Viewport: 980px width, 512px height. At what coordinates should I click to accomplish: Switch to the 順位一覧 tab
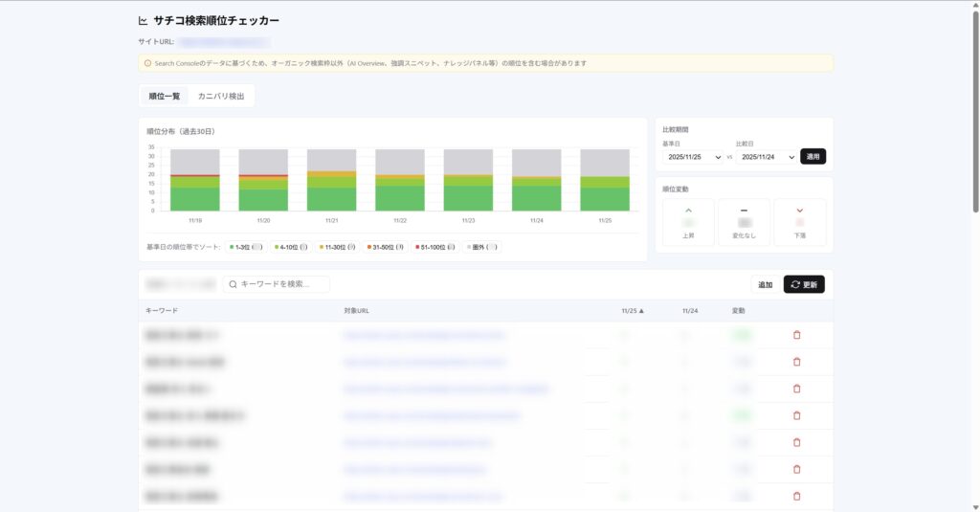[165, 97]
